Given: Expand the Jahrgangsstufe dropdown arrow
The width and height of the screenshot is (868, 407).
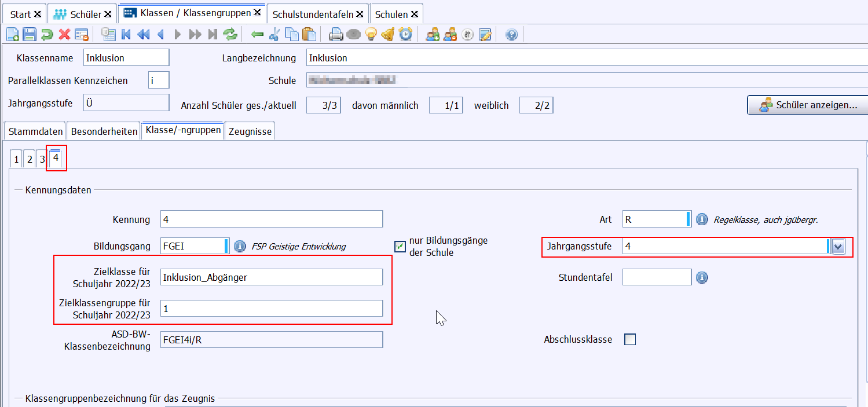Looking at the screenshot, I should click(838, 247).
